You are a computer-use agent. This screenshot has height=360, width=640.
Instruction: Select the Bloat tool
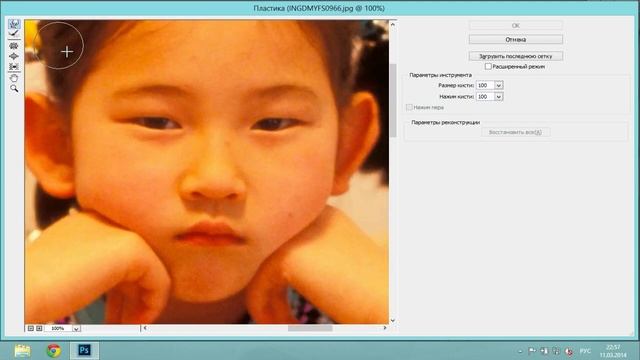click(14, 56)
